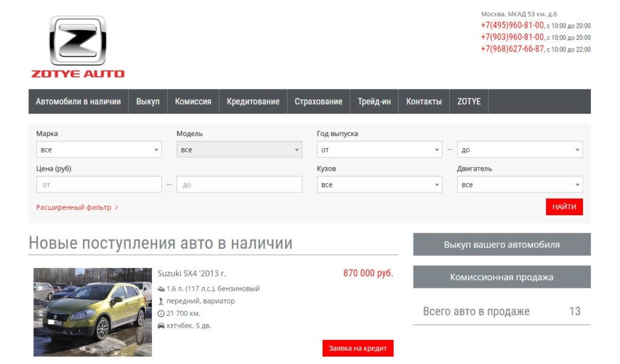Click Выкуп вашего автомобиля button
620x364 pixels.
pyautogui.click(x=502, y=244)
